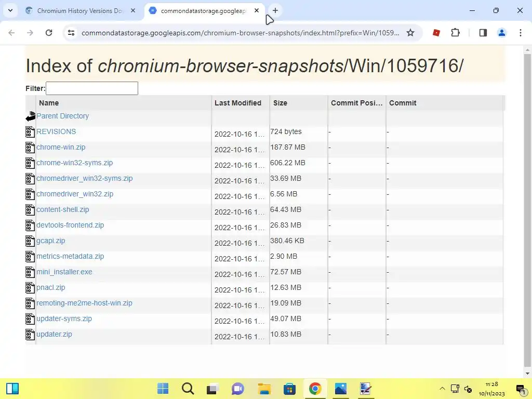This screenshot has width=532, height=399.
Task: Open Task View on the taskbar
Action: point(212,389)
